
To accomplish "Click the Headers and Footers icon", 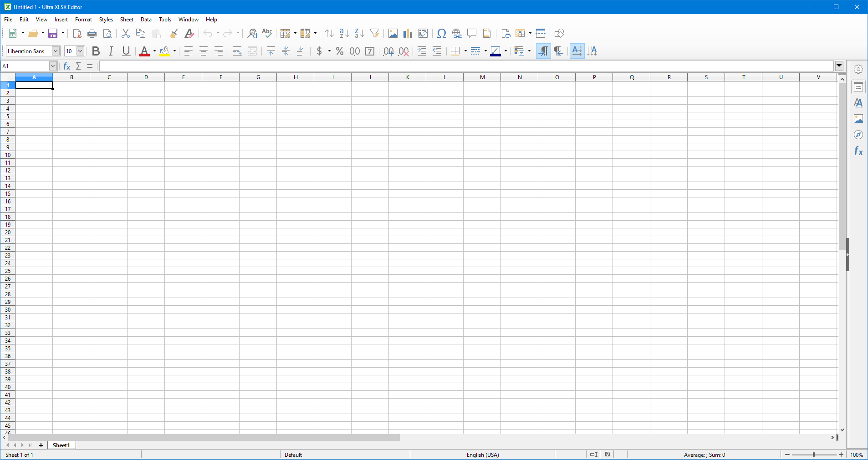I will click(487, 33).
